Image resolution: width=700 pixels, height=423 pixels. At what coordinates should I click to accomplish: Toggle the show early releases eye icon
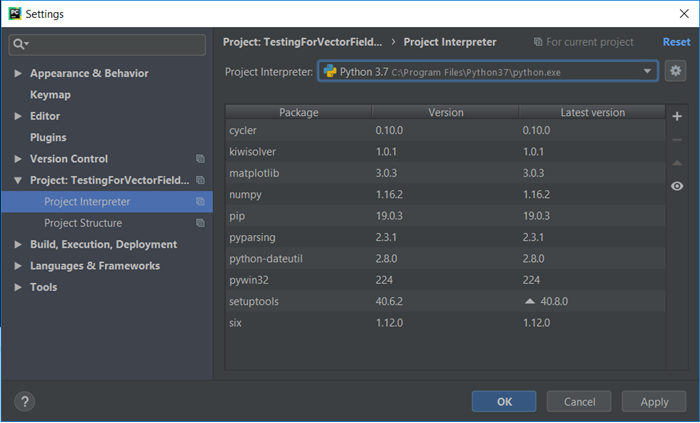pyautogui.click(x=677, y=186)
